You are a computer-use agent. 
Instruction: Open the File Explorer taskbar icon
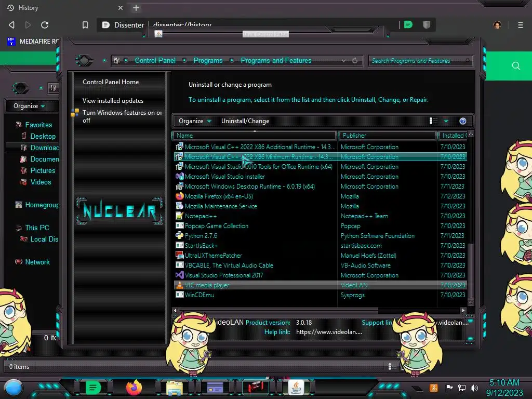click(175, 388)
